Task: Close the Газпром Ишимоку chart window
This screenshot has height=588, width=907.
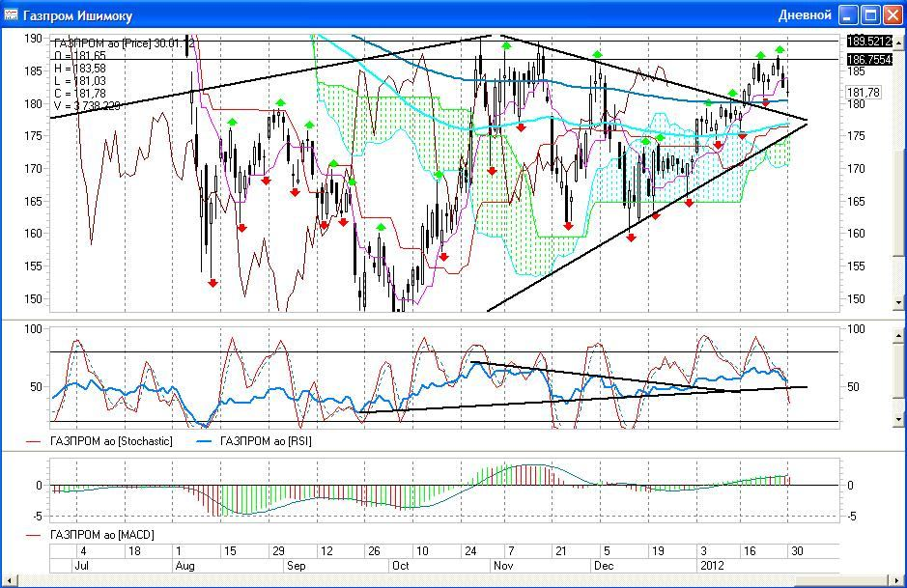Action: click(x=893, y=15)
